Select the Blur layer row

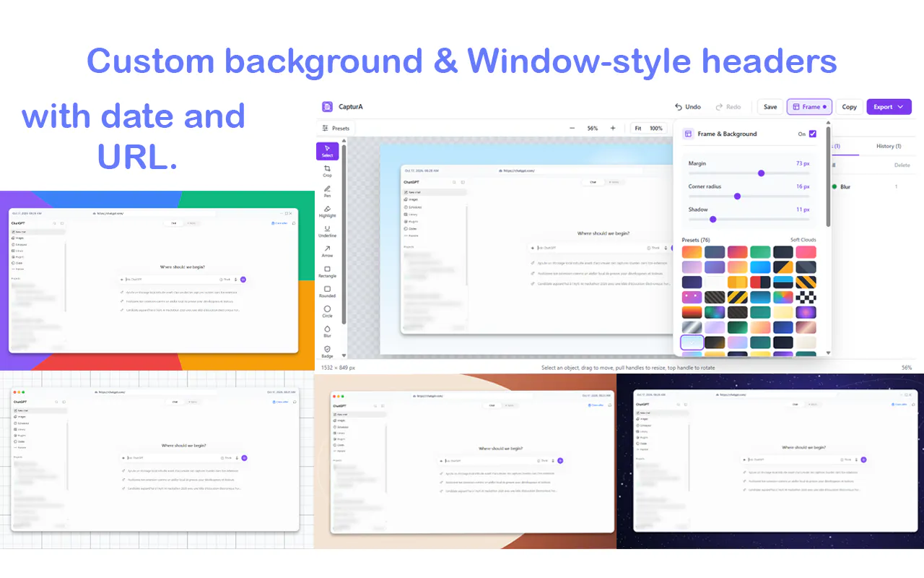[x=871, y=186]
